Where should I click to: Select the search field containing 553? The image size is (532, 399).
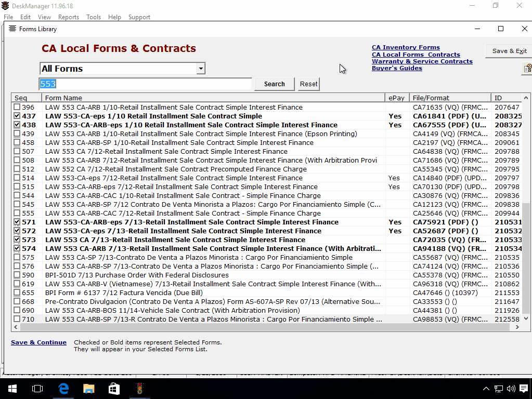[146, 84]
